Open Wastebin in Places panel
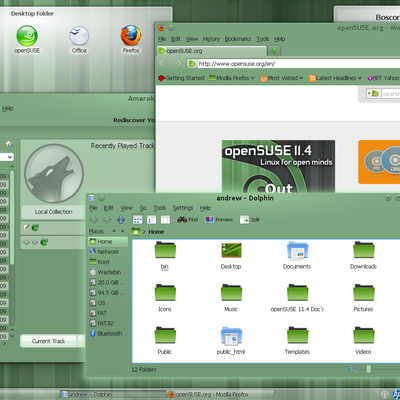This screenshot has height=400, width=400. tap(108, 272)
